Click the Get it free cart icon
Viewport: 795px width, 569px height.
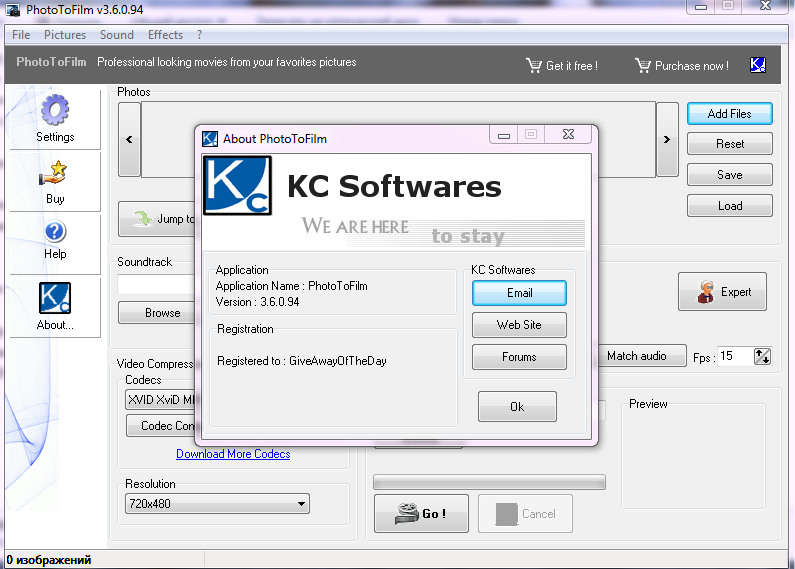(535, 66)
